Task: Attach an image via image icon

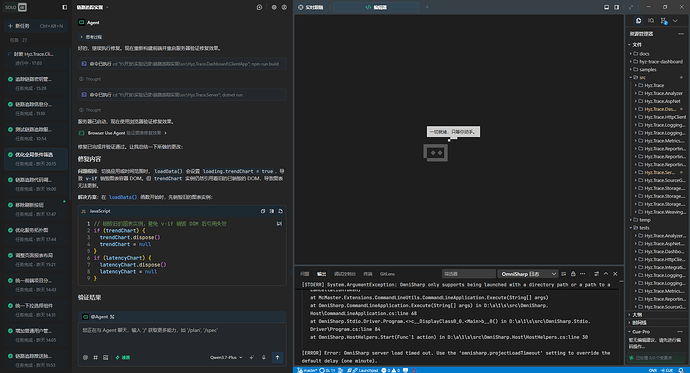Action: tap(106, 358)
